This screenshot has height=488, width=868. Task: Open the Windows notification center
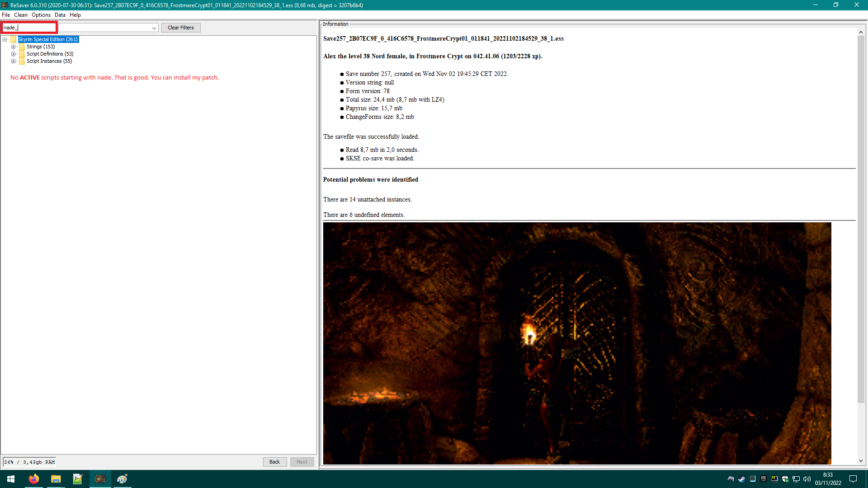pos(853,479)
